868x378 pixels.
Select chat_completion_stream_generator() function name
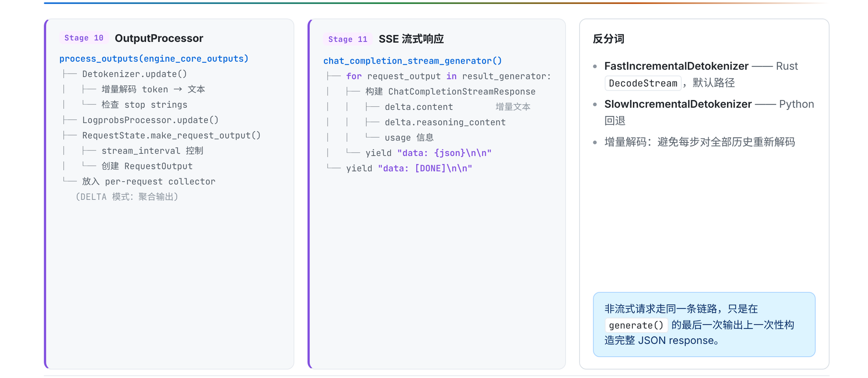click(413, 61)
